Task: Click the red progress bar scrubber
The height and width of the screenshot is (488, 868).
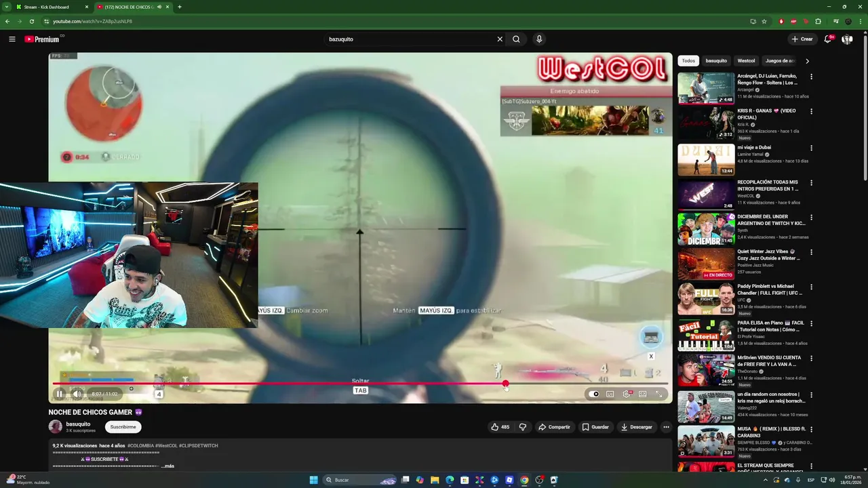Action: pyautogui.click(x=505, y=384)
